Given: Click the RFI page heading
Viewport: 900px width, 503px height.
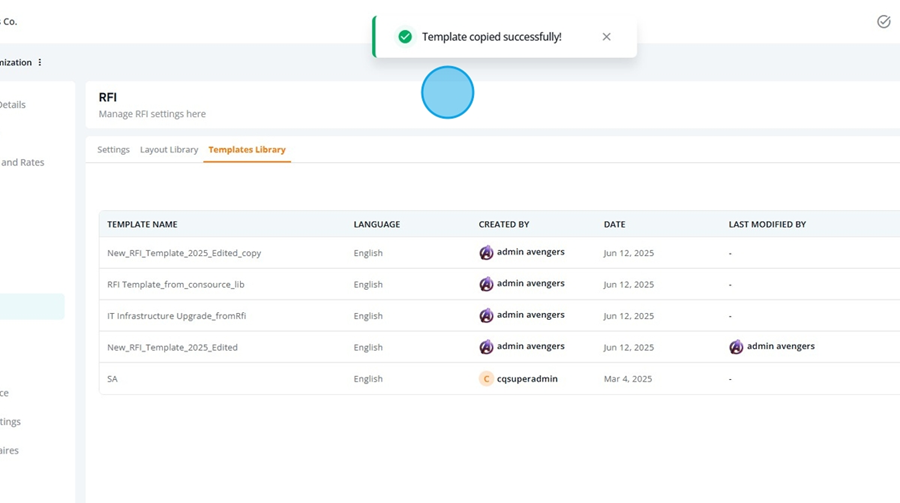Looking at the screenshot, I should [x=107, y=97].
